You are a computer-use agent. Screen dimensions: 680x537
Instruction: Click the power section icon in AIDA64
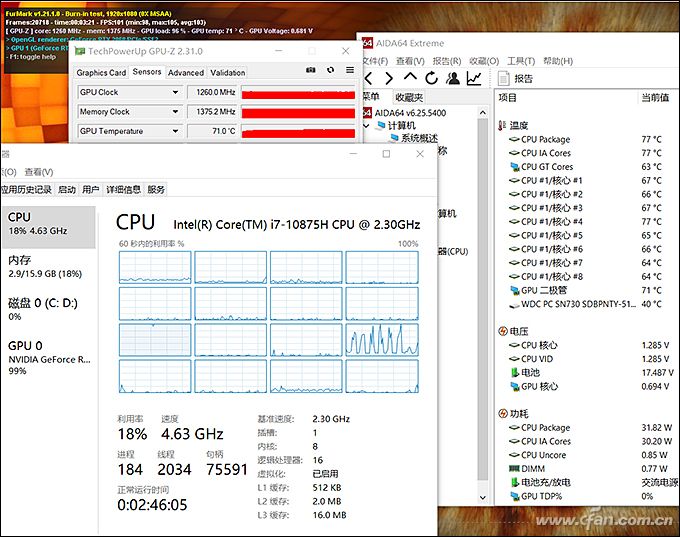tap(503, 413)
